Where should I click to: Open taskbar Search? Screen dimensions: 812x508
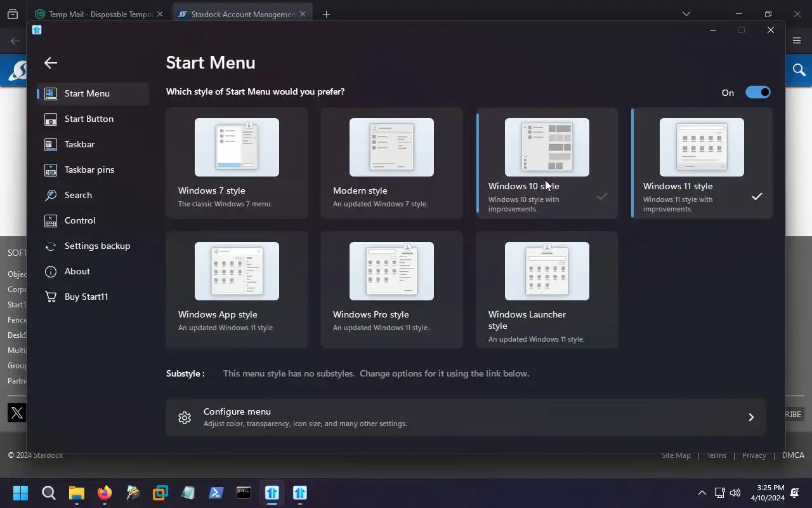click(x=49, y=493)
